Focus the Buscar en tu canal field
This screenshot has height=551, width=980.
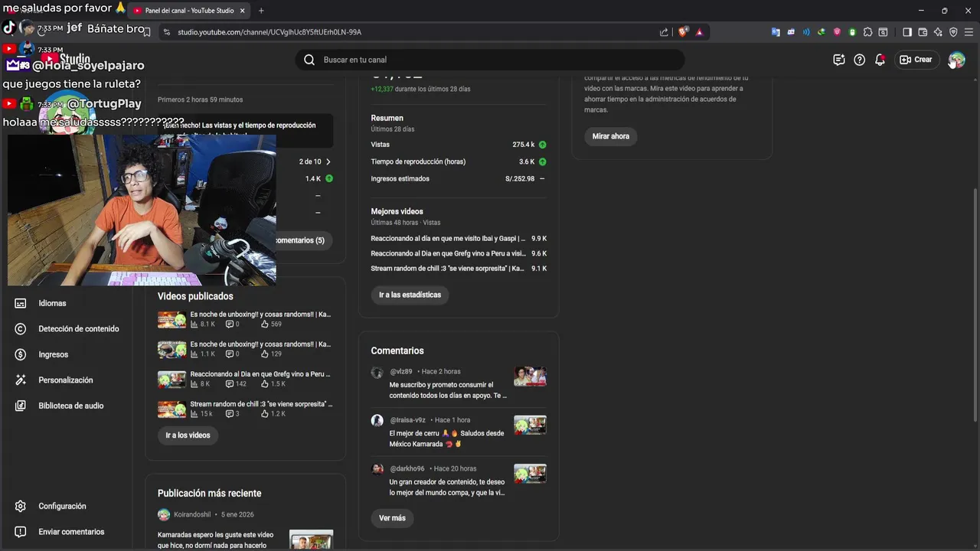(x=490, y=60)
